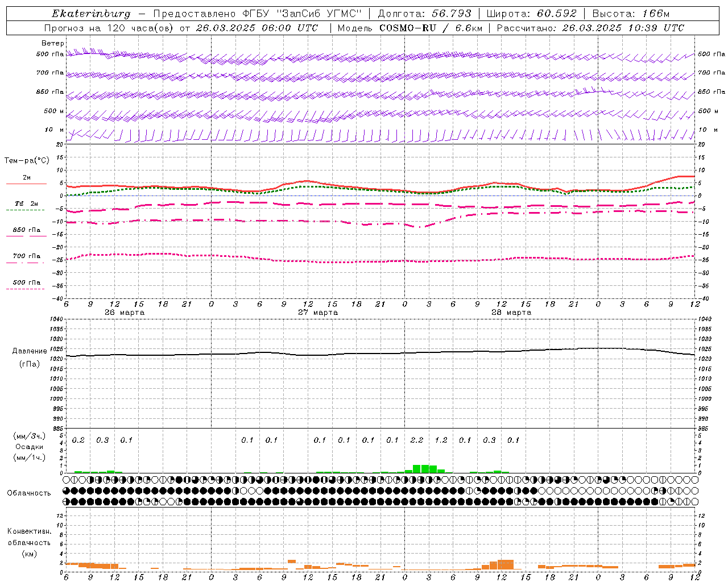Click the (мм/1ч.) precipitation unit label
Screen dimensions: 728x582
30,458
